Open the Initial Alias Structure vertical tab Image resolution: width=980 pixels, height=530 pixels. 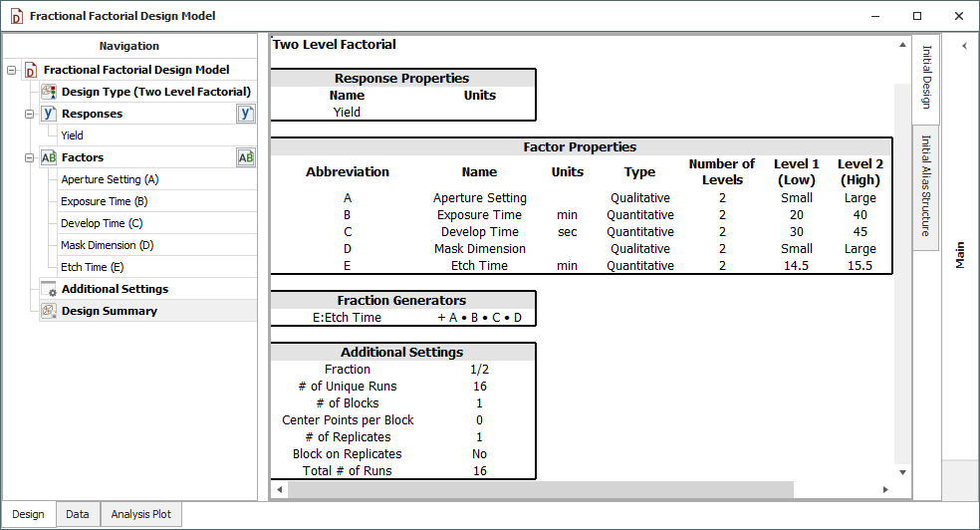925,186
